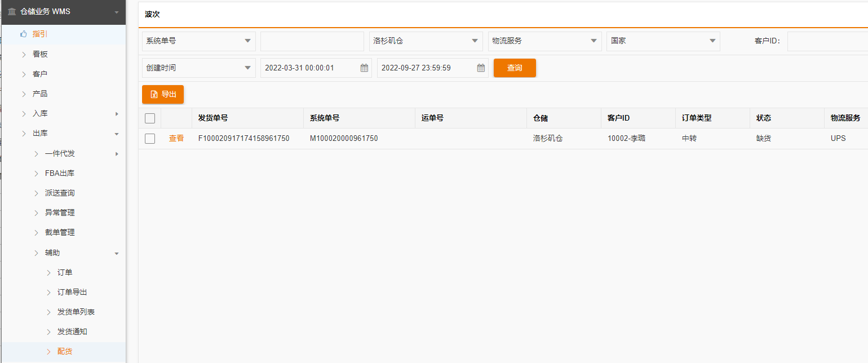This screenshot has width=868, height=363.
Task: Click the orange chevron beside 配货
Action: click(x=49, y=351)
